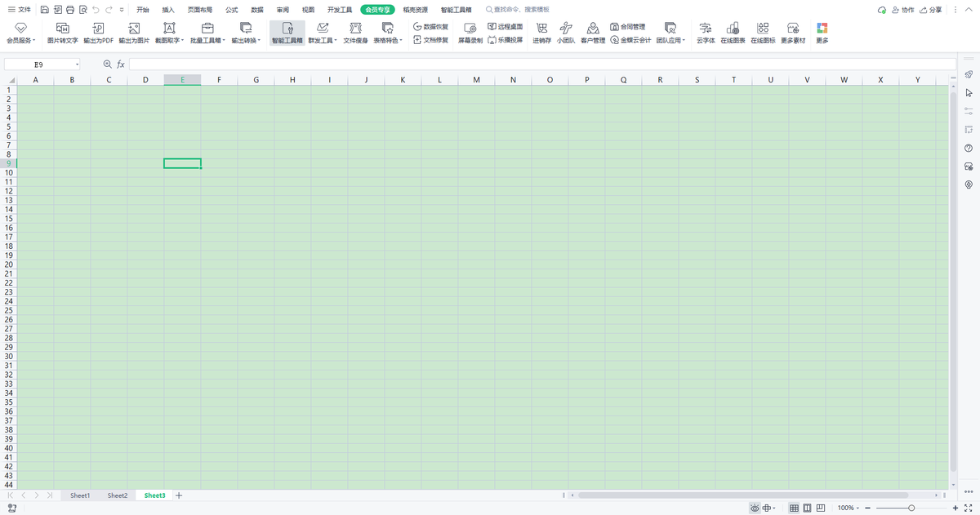Screen dimensions: 980x515
Task: Click the print icon in quick access toolbar
Action: coord(70,10)
